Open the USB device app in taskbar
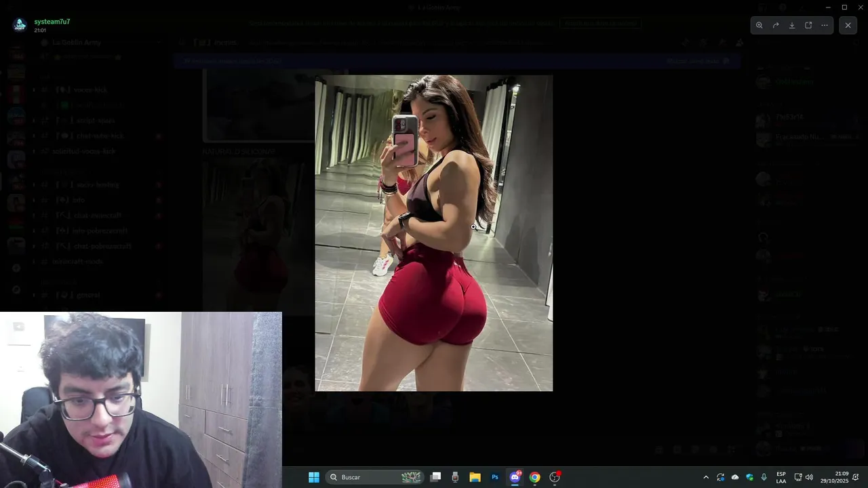The width and height of the screenshot is (868, 488). pos(455,477)
